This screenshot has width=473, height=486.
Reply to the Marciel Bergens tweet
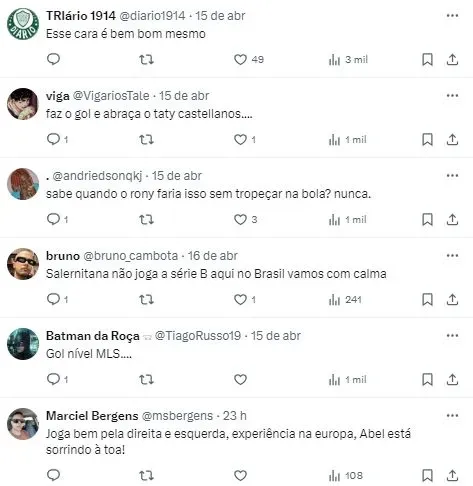tap(53, 475)
